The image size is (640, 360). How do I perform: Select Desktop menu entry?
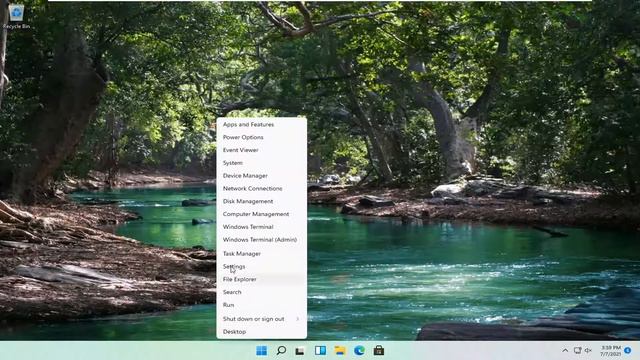(262, 332)
